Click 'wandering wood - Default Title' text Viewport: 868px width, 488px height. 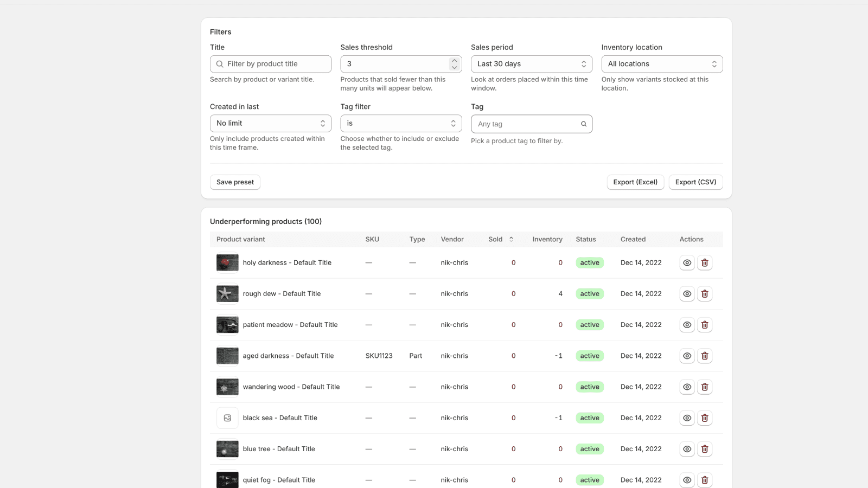pos(291,387)
